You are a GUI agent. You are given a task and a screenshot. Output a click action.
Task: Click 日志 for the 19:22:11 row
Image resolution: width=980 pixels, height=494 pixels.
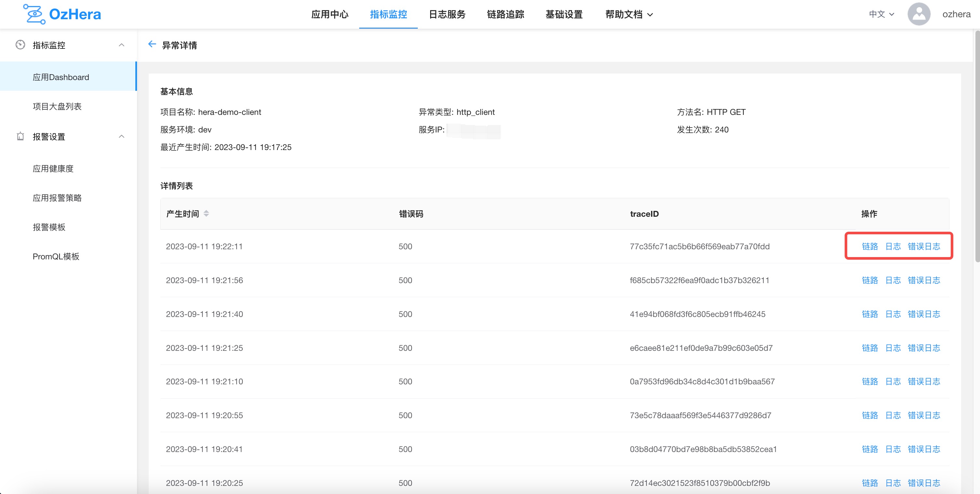pyautogui.click(x=893, y=246)
